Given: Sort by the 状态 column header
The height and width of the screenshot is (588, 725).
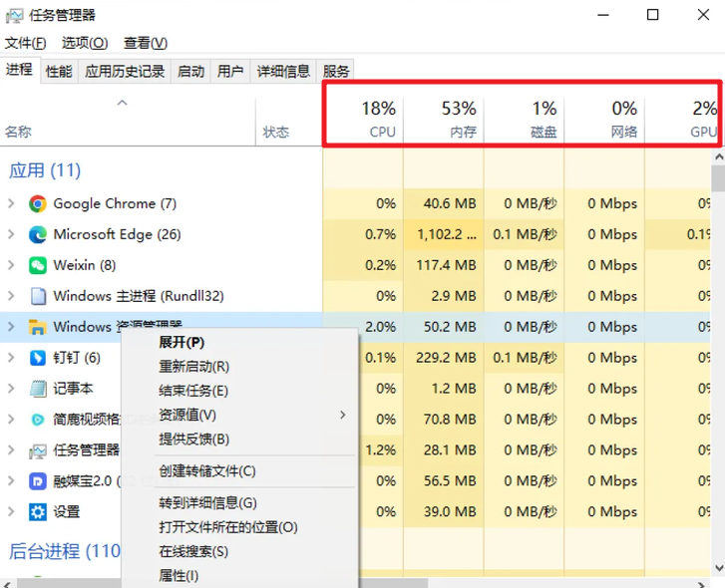Looking at the screenshot, I should point(289,122).
